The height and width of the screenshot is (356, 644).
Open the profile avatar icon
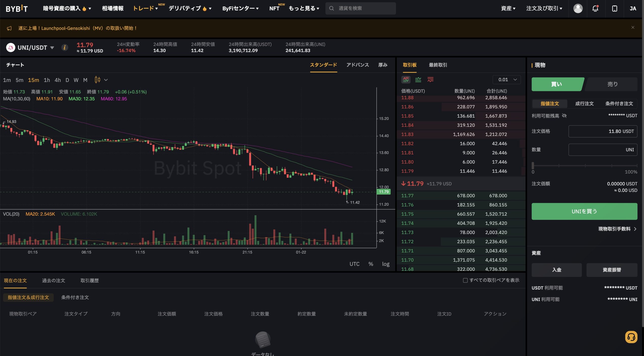578,8
